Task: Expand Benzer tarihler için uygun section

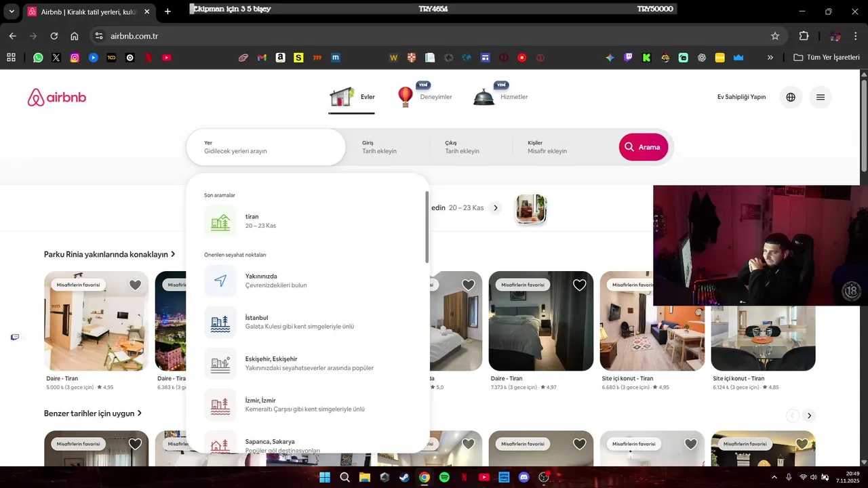Action: 93,413
